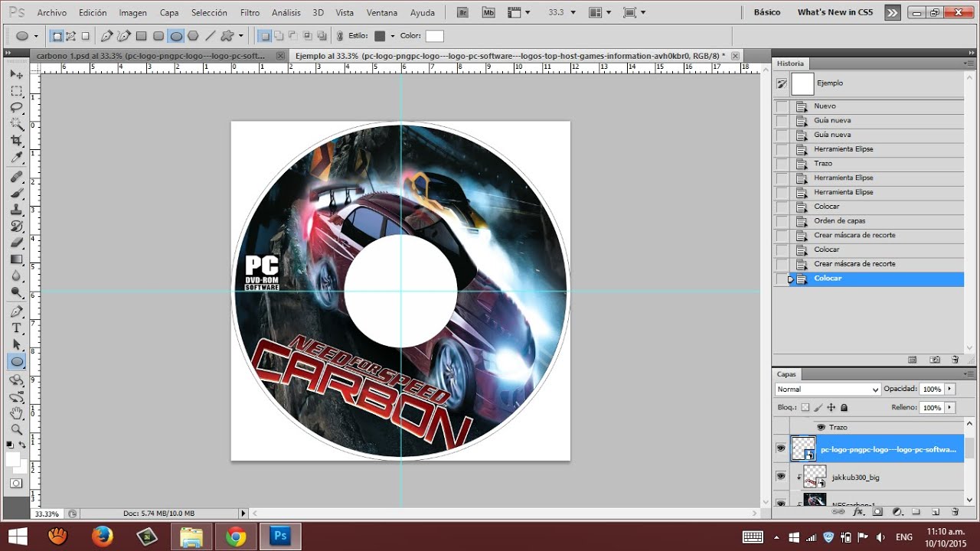The height and width of the screenshot is (551, 980).
Task: Hide the pc-logo layer eye
Action: pyautogui.click(x=781, y=448)
